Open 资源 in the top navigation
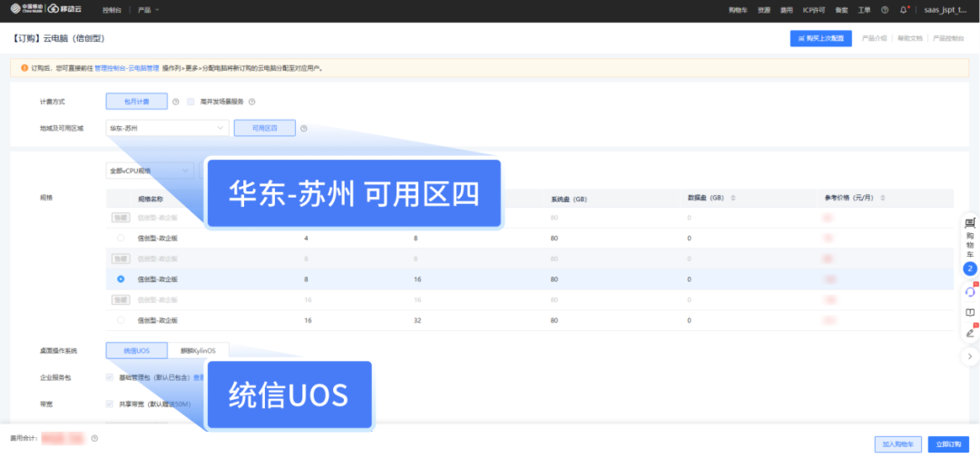 764,10
